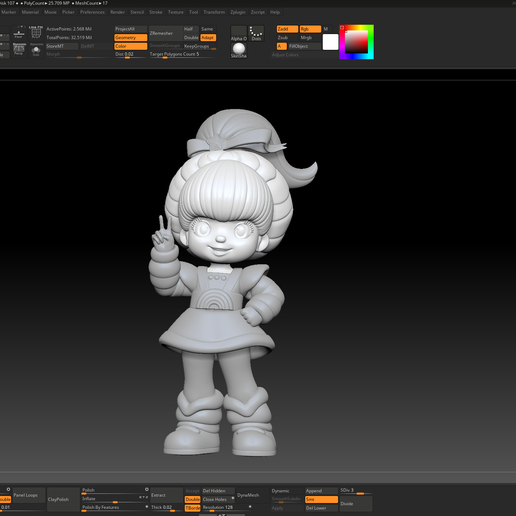This screenshot has width=516, height=516.
Task: Click the white main color swatch
Action: [330, 42]
